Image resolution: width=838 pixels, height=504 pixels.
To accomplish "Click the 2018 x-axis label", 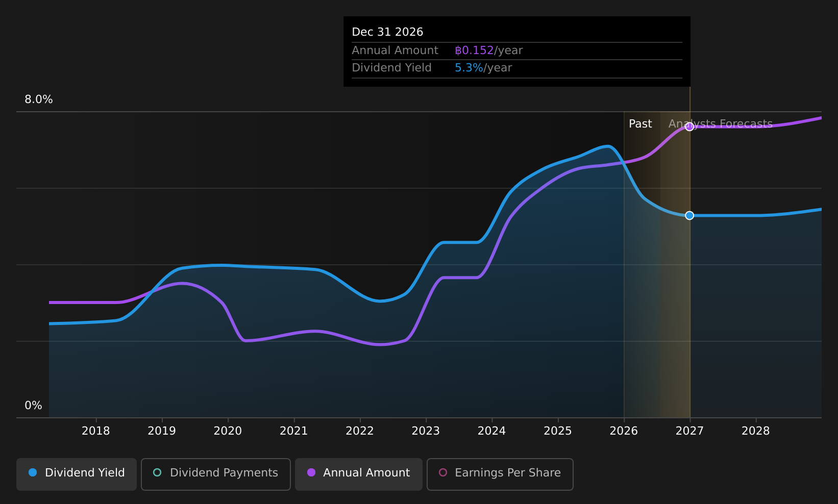I will tap(96, 431).
